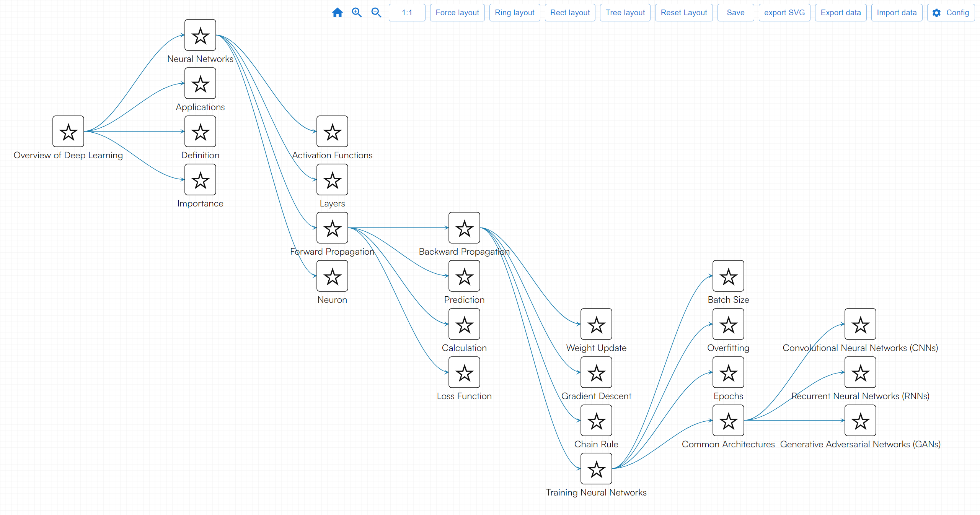This screenshot has width=980, height=515.
Task: Open the Config settings button
Action: 951,13
